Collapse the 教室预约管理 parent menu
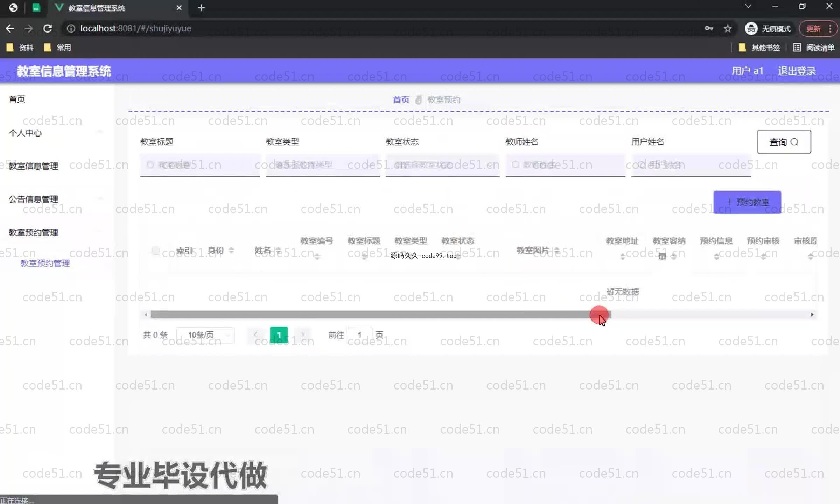Screen dimensions: 840x504 [x=33, y=232]
